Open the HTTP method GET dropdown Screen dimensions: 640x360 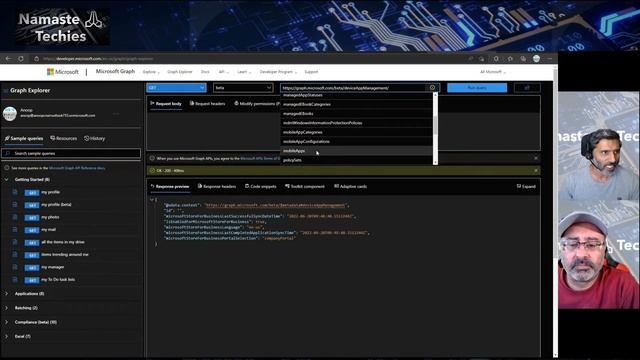pyautogui.click(x=176, y=88)
